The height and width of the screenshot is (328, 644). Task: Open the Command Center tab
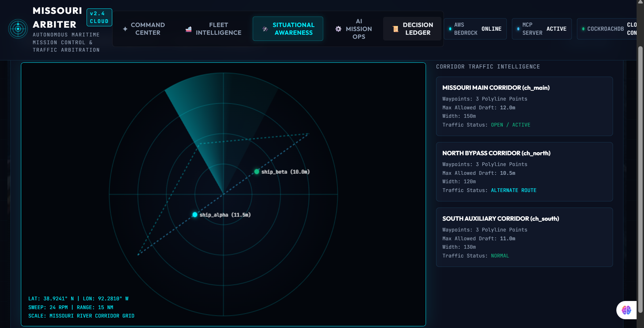pos(144,29)
